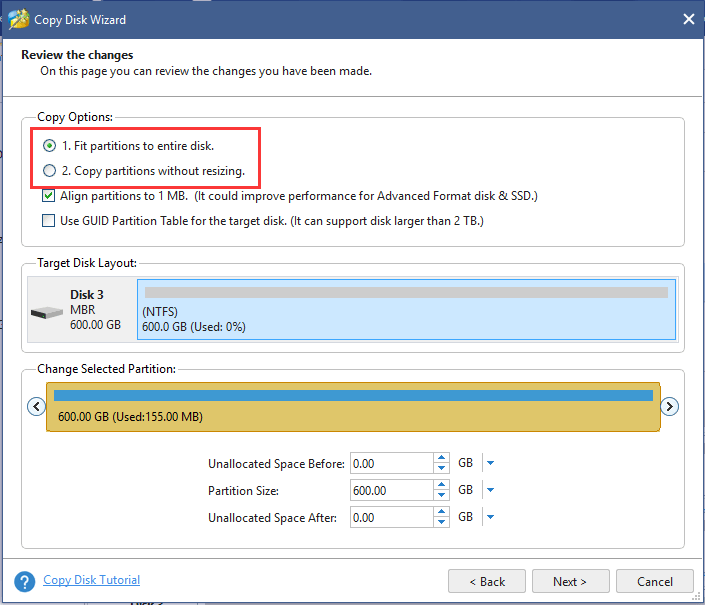
Task: Click the yellow 600.00 GB partition bar
Action: click(353, 407)
